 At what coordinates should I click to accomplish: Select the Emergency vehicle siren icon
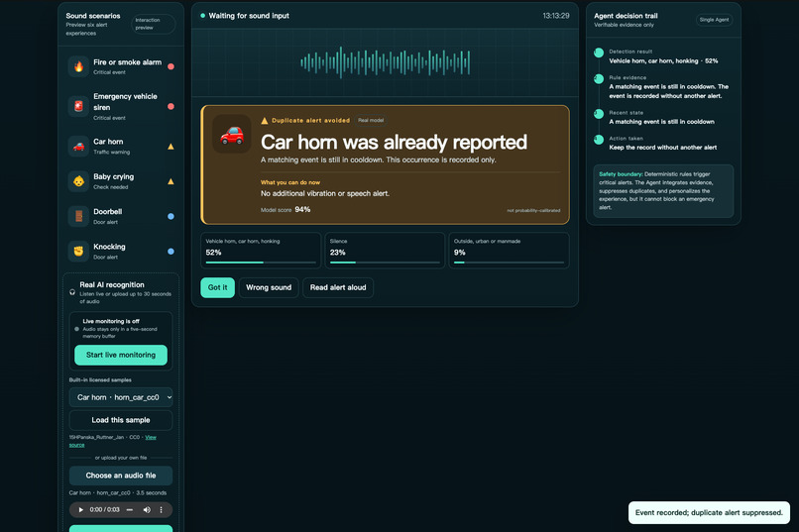pos(78,106)
